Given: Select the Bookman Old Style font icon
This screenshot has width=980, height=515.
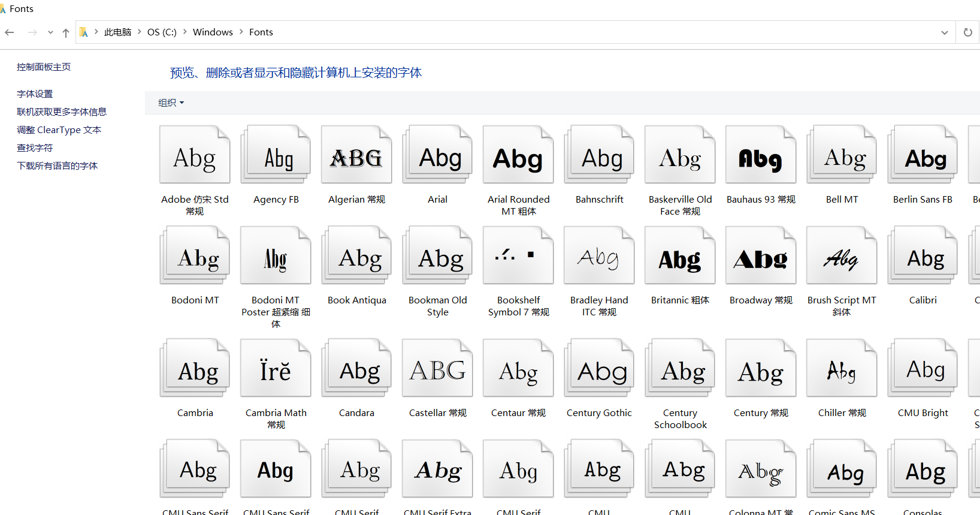Looking at the screenshot, I should tap(437, 255).
